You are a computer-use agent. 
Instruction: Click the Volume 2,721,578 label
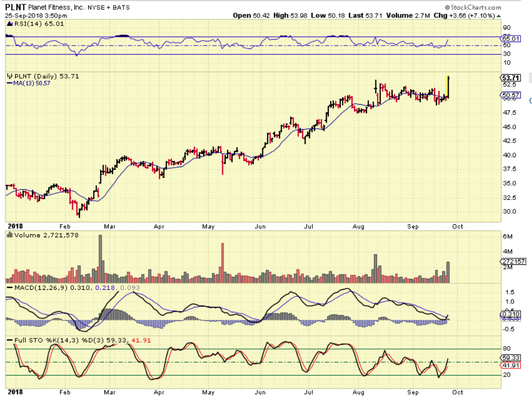pos(46,235)
